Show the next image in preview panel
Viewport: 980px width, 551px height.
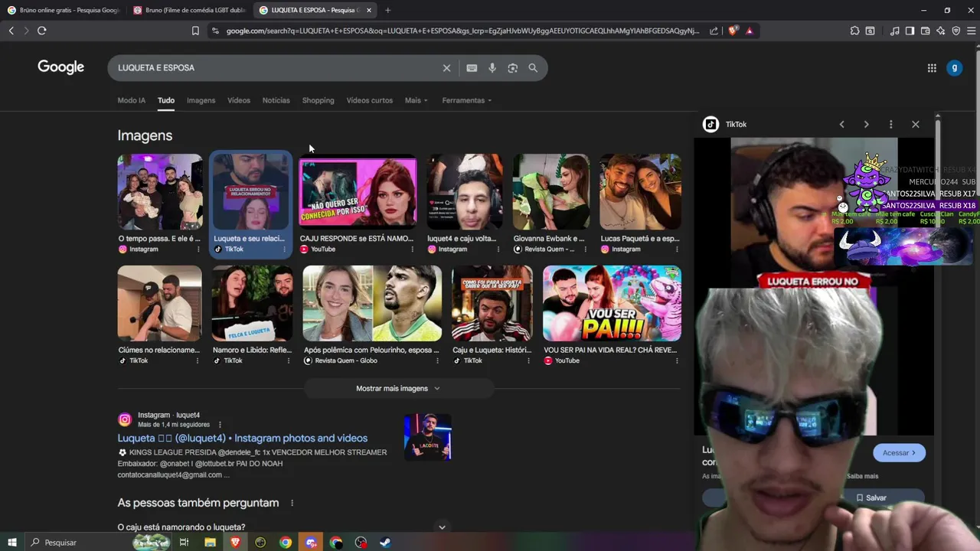(866, 124)
